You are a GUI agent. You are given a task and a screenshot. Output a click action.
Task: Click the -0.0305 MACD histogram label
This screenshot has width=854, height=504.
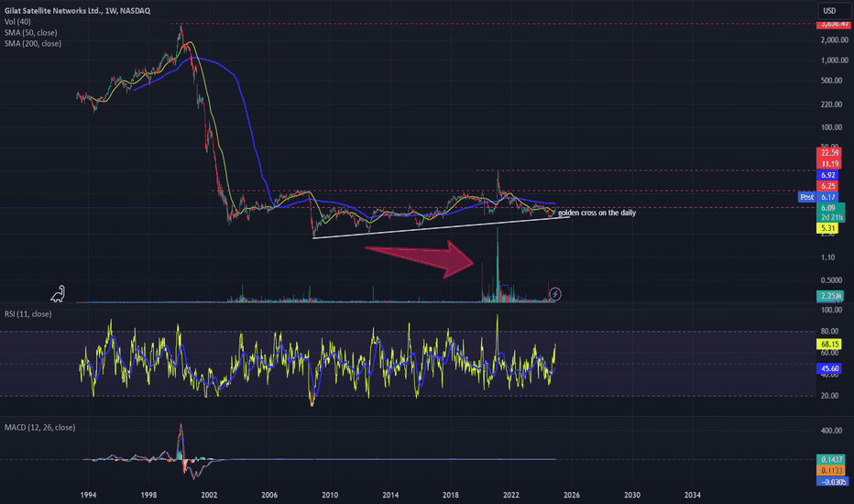click(832, 482)
